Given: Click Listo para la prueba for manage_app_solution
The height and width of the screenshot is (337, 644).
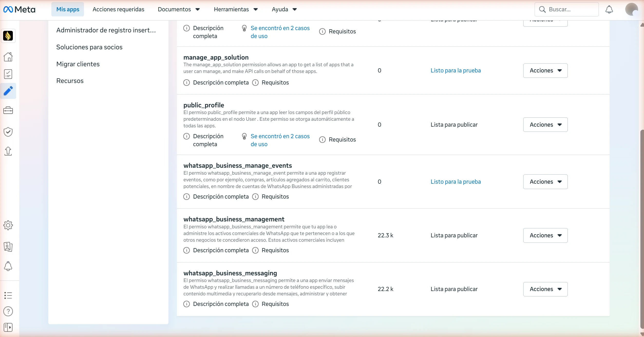Looking at the screenshot, I should tap(456, 71).
